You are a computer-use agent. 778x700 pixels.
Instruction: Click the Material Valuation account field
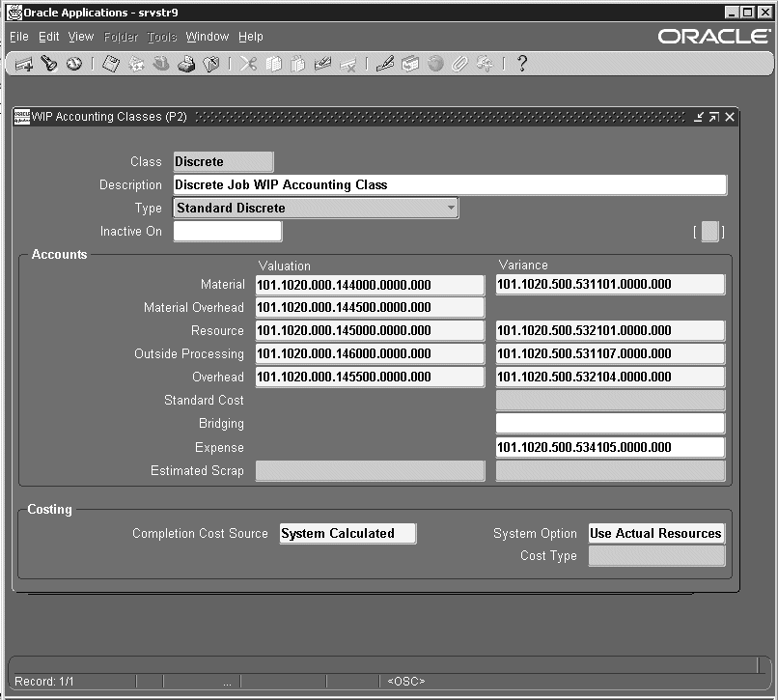pyautogui.click(x=370, y=285)
